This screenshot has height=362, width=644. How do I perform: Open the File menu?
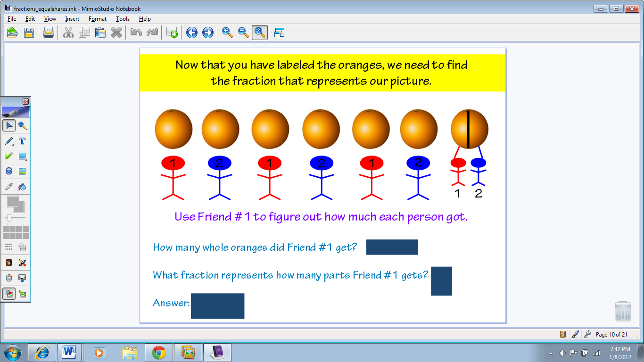pos(12,19)
